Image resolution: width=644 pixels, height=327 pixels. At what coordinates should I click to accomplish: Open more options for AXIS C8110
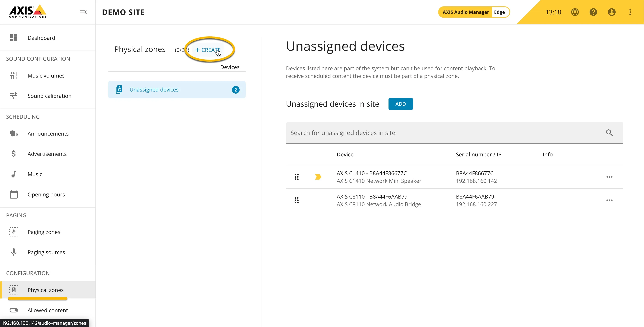609,200
